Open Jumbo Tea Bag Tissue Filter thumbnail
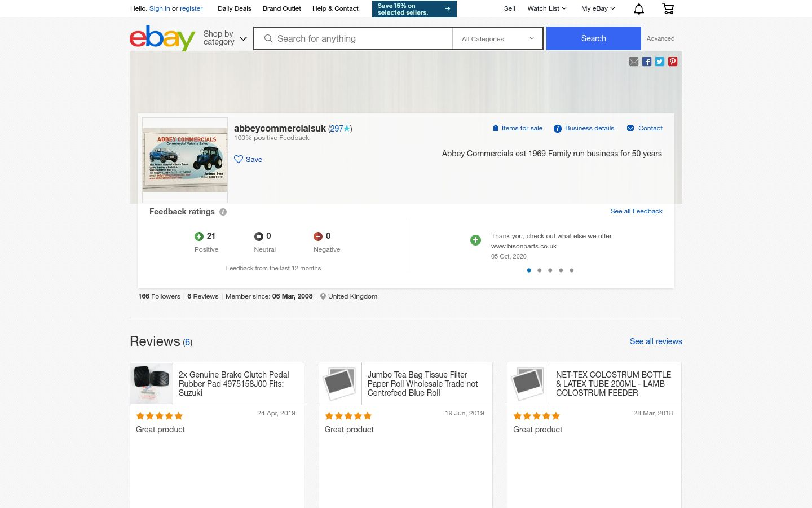The width and height of the screenshot is (812, 508). pyautogui.click(x=340, y=383)
